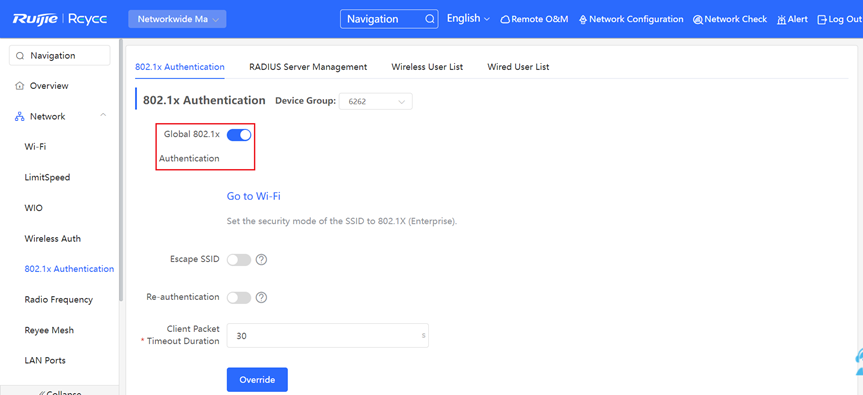The width and height of the screenshot is (863, 395).
Task: Click the Network Check icon
Action: pyautogui.click(x=698, y=20)
